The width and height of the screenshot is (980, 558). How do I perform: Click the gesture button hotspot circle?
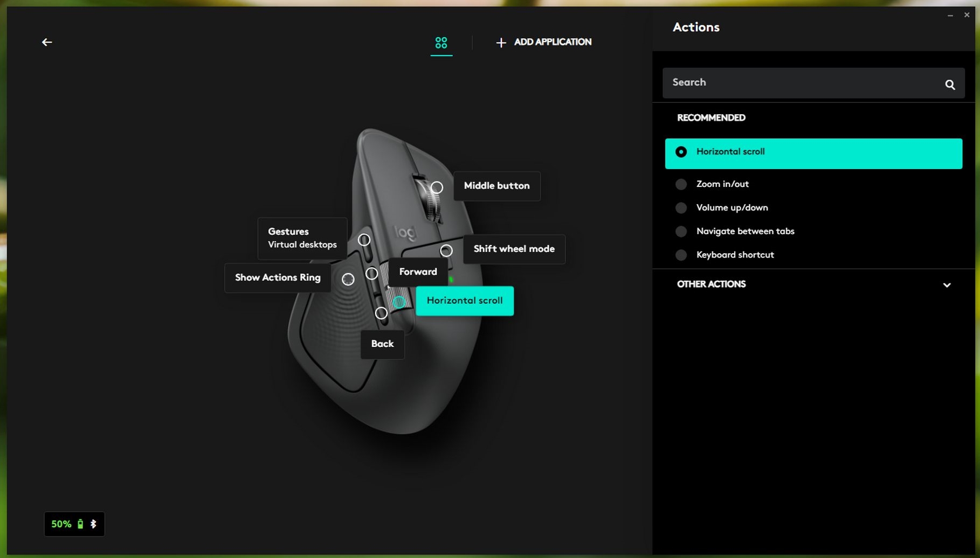tap(364, 240)
